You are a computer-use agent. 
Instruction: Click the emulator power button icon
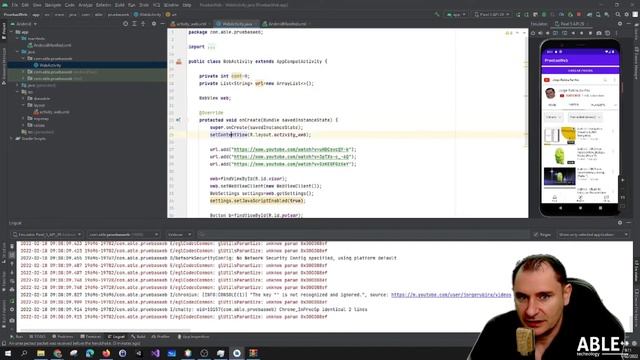pos(533,33)
